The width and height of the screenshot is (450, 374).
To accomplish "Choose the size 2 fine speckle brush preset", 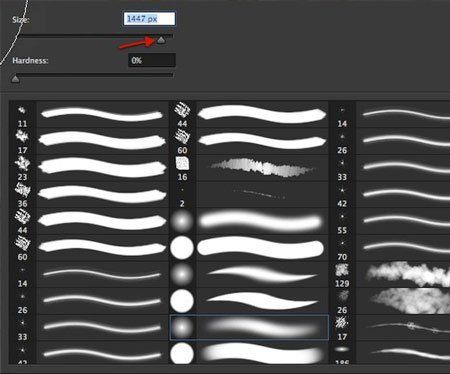I will (x=249, y=195).
